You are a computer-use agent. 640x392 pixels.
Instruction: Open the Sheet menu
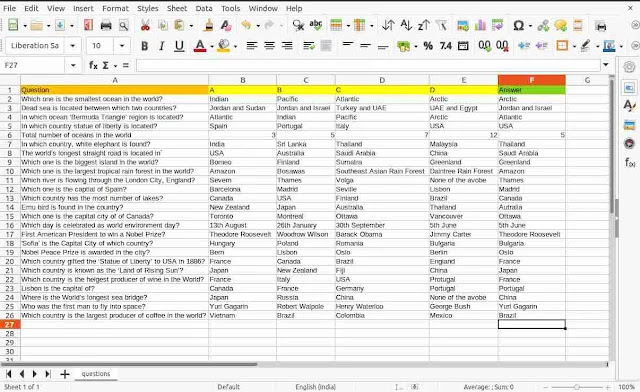pos(177,8)
